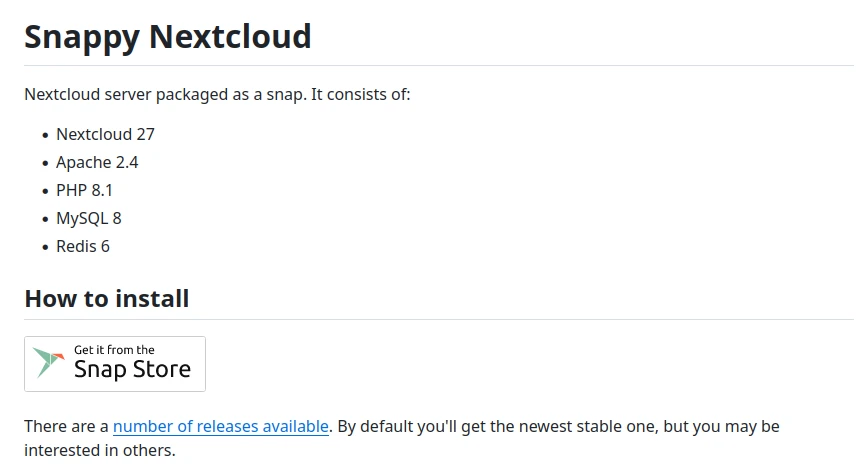Image resolution: width=865 pixels, height=475 pixels.
Task: Select the "Redis 6" list item
Action: (x=83, y=246)
